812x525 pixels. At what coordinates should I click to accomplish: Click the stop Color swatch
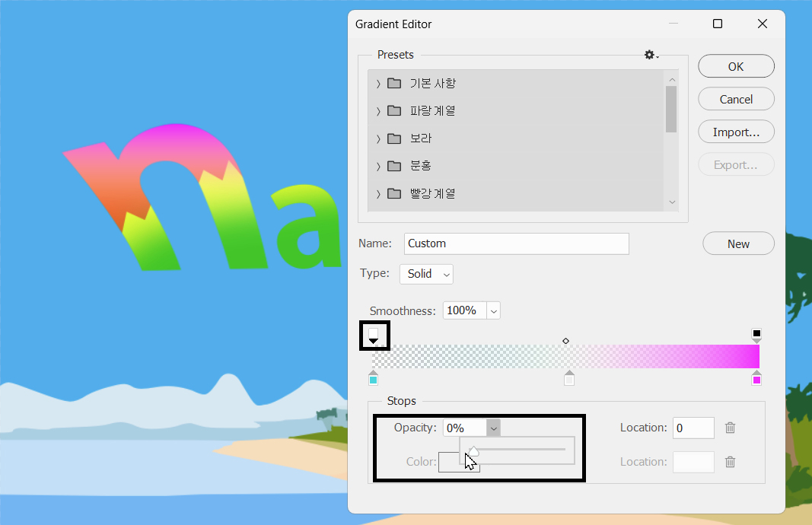448,463
